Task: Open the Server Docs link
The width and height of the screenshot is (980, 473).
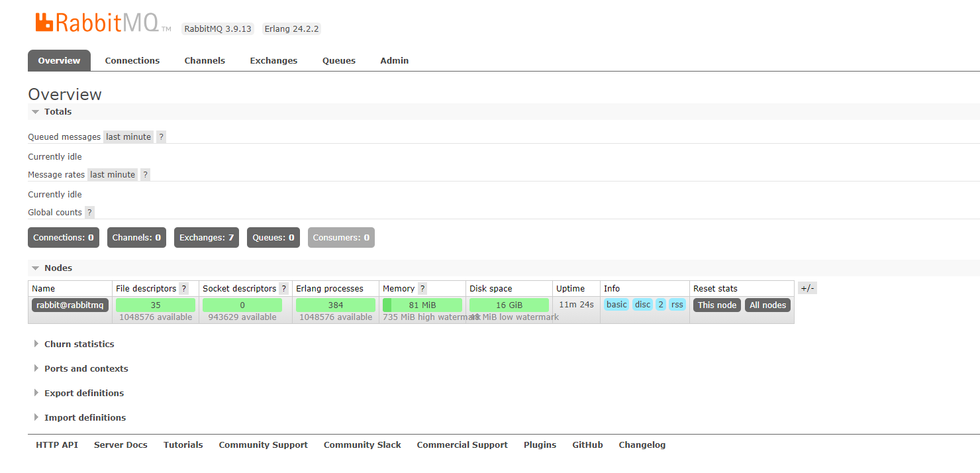Action: coord(121,445)
